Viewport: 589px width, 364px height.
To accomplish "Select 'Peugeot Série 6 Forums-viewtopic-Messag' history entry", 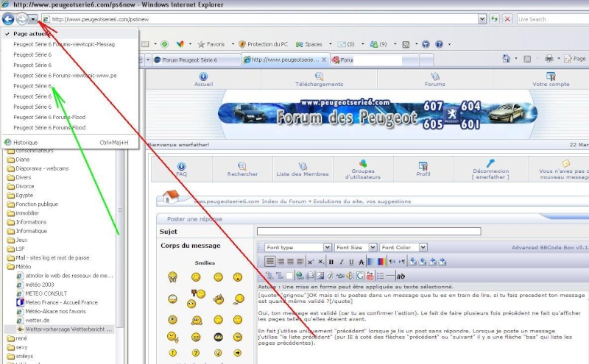I will 64,44.
